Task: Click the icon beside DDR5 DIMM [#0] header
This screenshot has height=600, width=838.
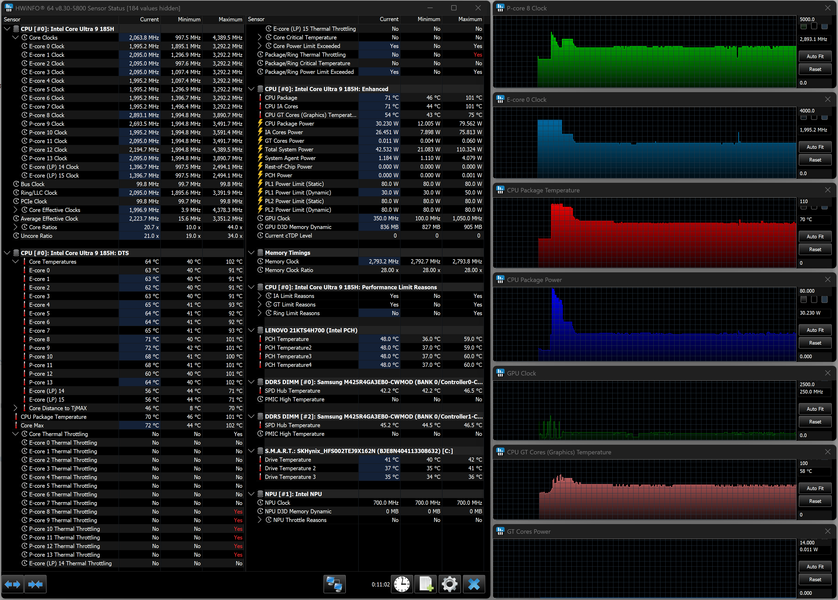Action: click(x=260, y=382)
